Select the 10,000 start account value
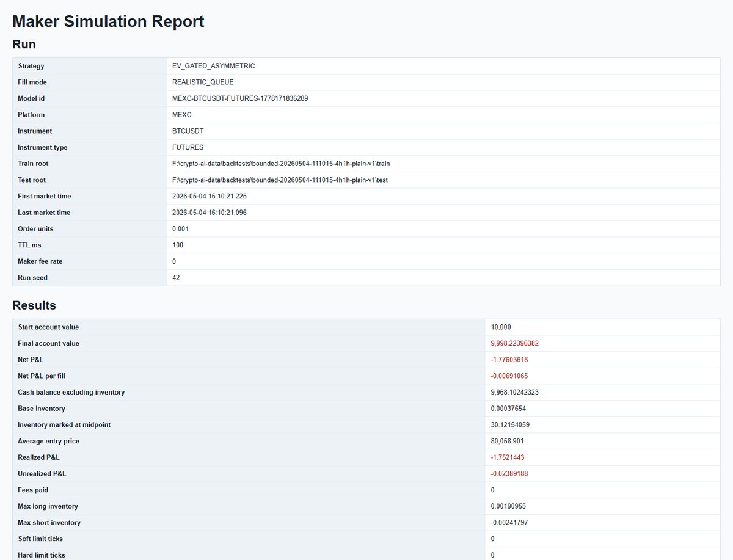This screenshot has height=560, width=733. tap(501, 327)
